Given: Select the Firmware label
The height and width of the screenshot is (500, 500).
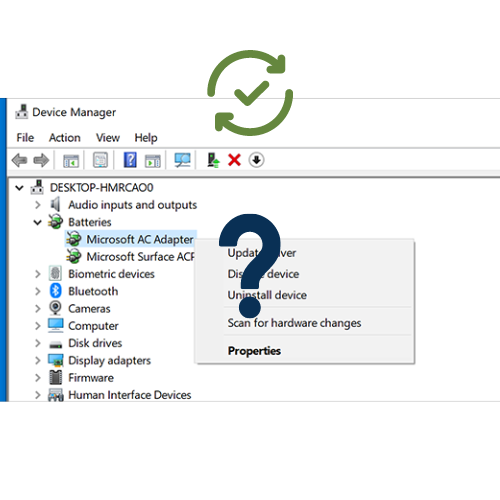Looking at the screenshot, I should (91, 378).
